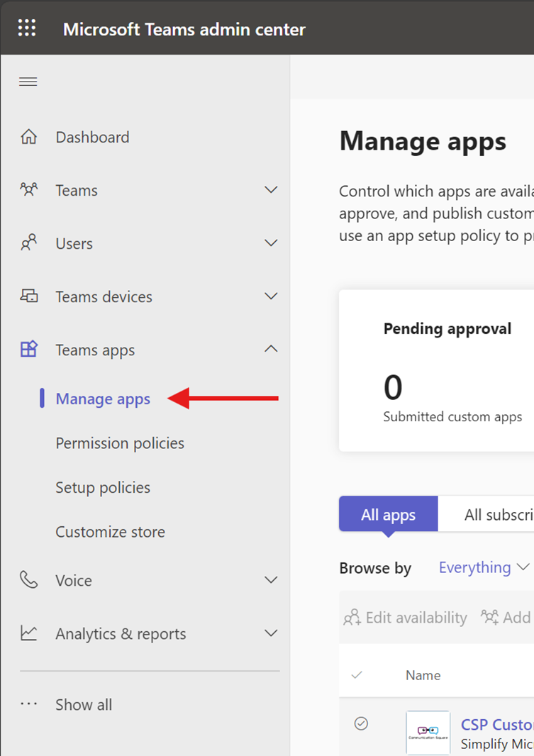Open the CSP Custom app logo thumbnail
534x756 pixels.
pyautogui.click(x=428, y=733)
